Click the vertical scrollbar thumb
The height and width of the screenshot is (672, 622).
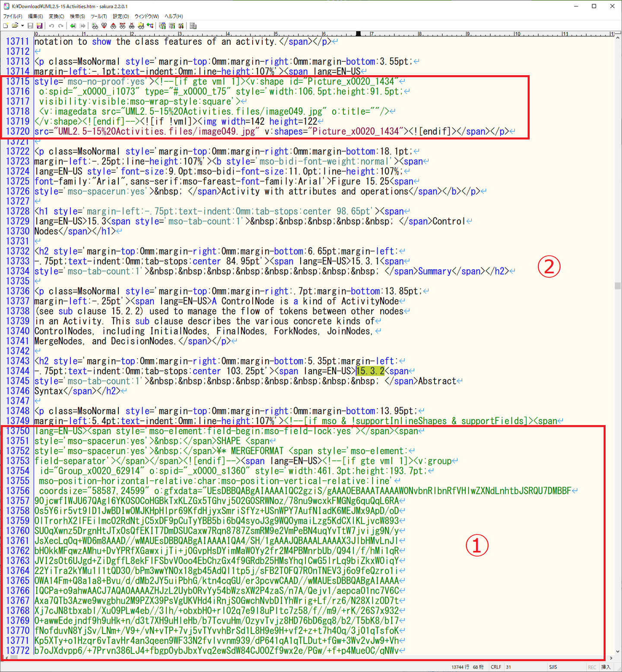point(618,286)
